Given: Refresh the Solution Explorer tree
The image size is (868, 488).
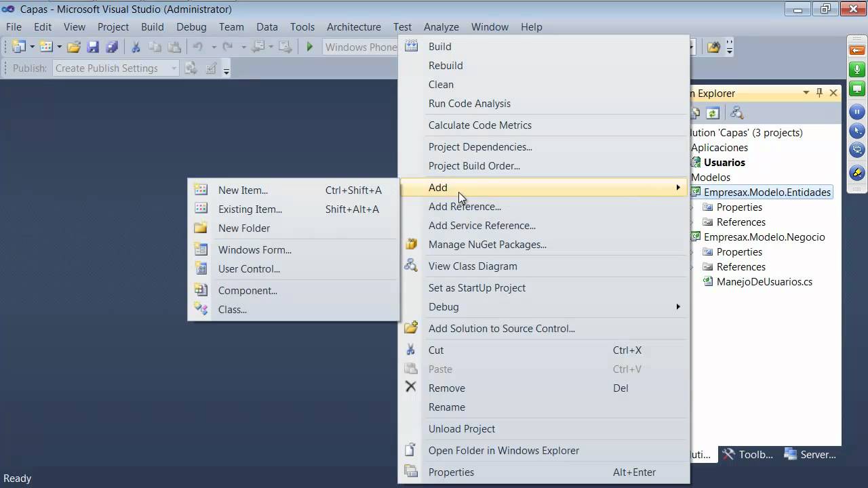Looking at the screenshot, I should point(713,113).
